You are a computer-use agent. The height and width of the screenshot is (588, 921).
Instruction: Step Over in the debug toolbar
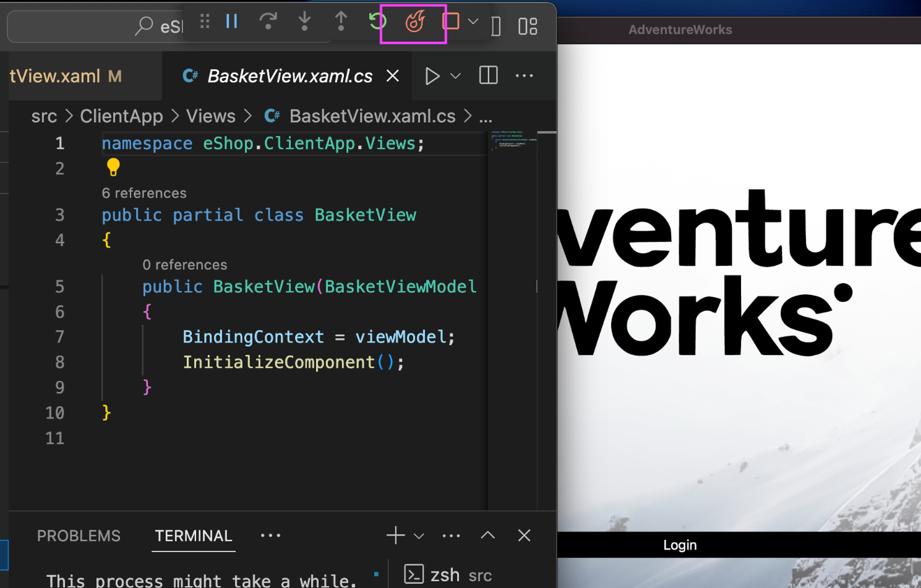[268, 22]
